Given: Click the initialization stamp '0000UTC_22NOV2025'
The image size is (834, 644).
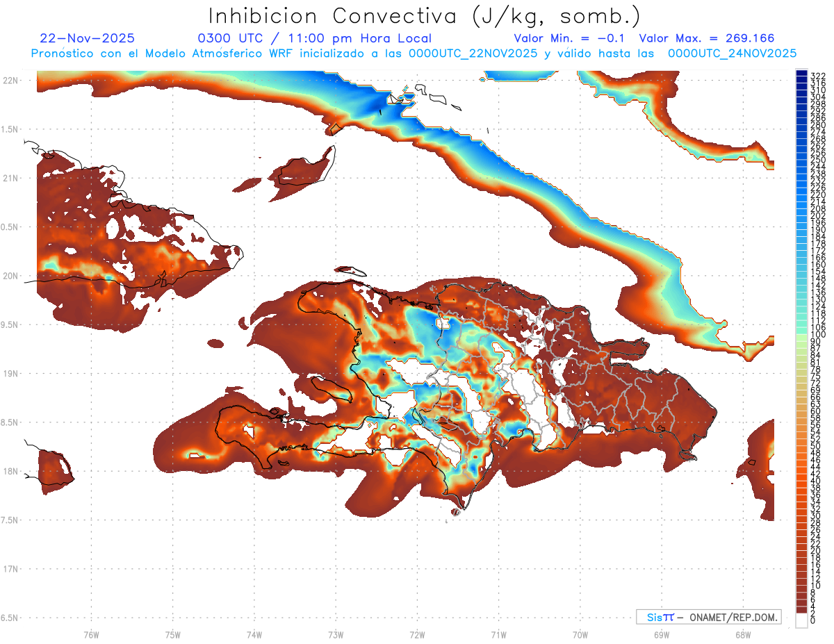Looking at the screenshot, I should pos(473,53).
